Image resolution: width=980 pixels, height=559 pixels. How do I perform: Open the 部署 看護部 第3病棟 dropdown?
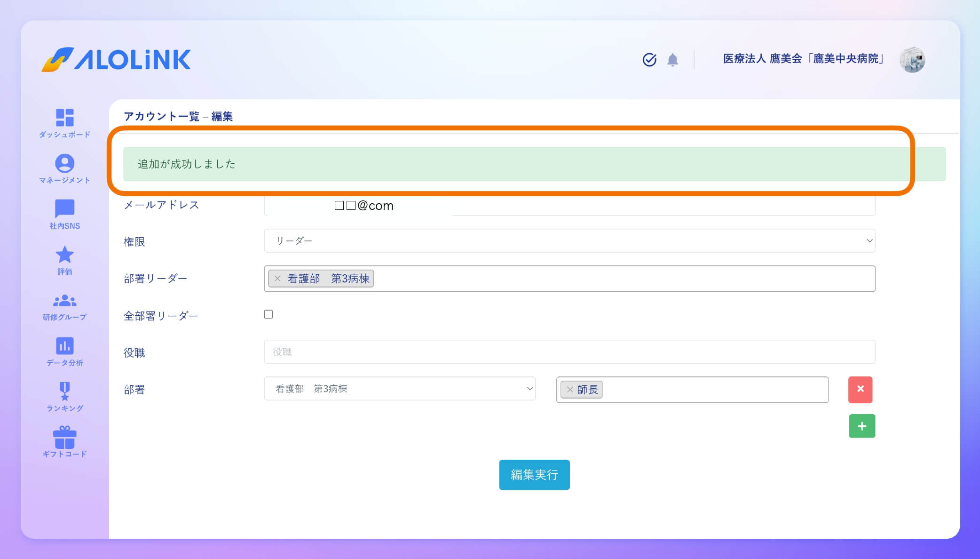tap(400, 389)
